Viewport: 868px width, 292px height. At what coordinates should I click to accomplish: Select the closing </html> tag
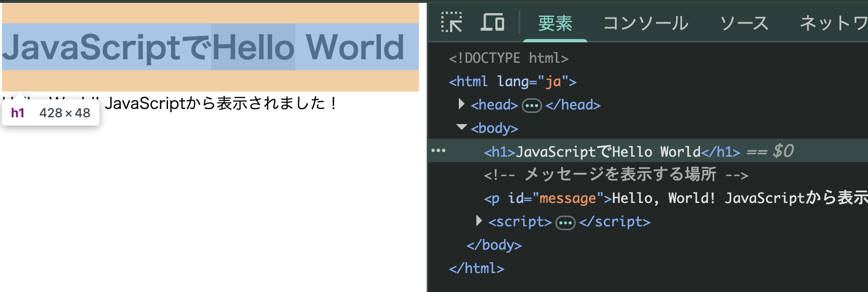pos(476,268)
